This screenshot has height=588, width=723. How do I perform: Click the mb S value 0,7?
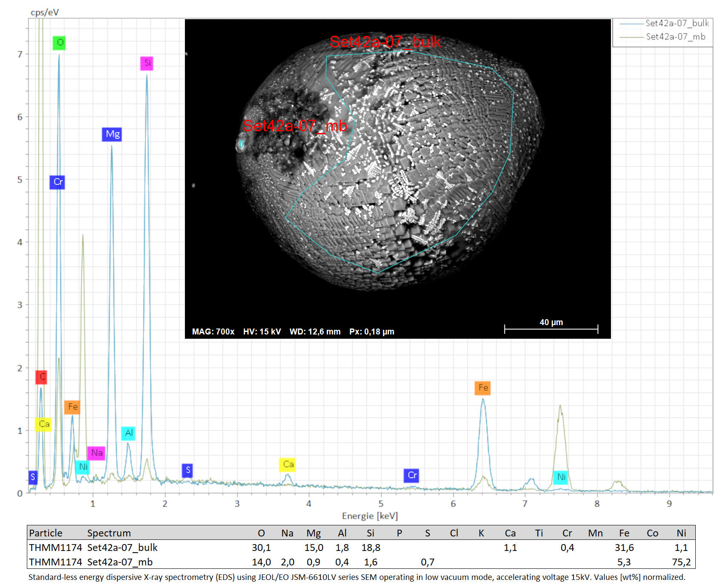point(428,562)
